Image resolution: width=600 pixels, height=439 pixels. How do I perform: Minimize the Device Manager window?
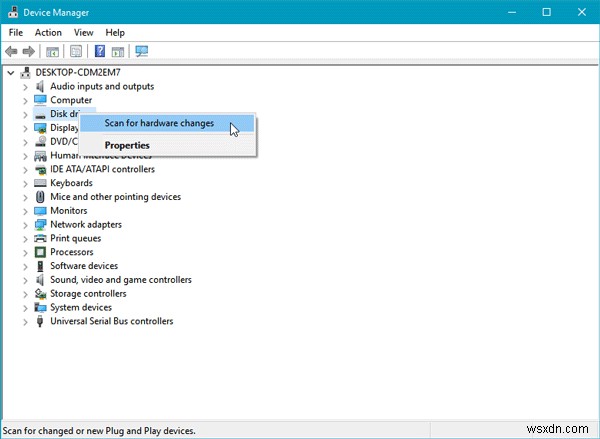[512, 12]
